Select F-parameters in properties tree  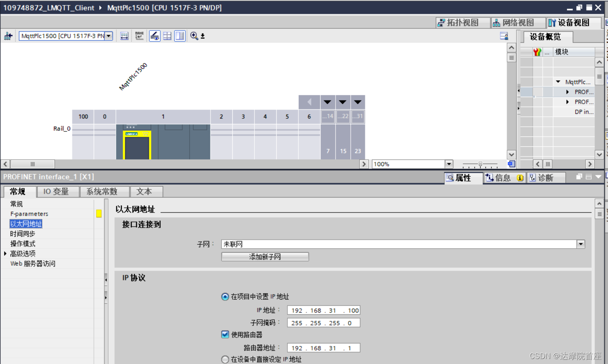coord(29,214)
